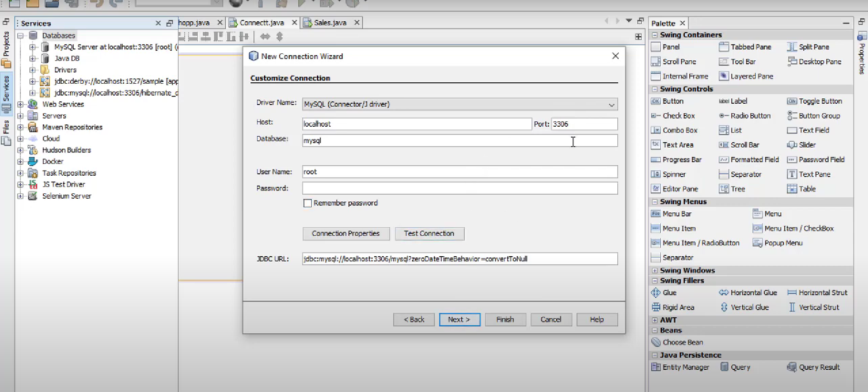Switch to the Connectt.java tab

click(262, 23)
